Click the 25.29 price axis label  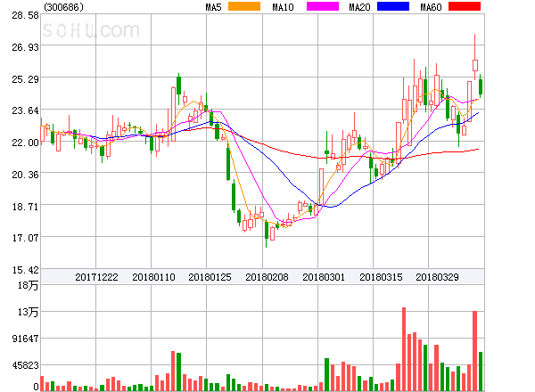pos(26,79)
